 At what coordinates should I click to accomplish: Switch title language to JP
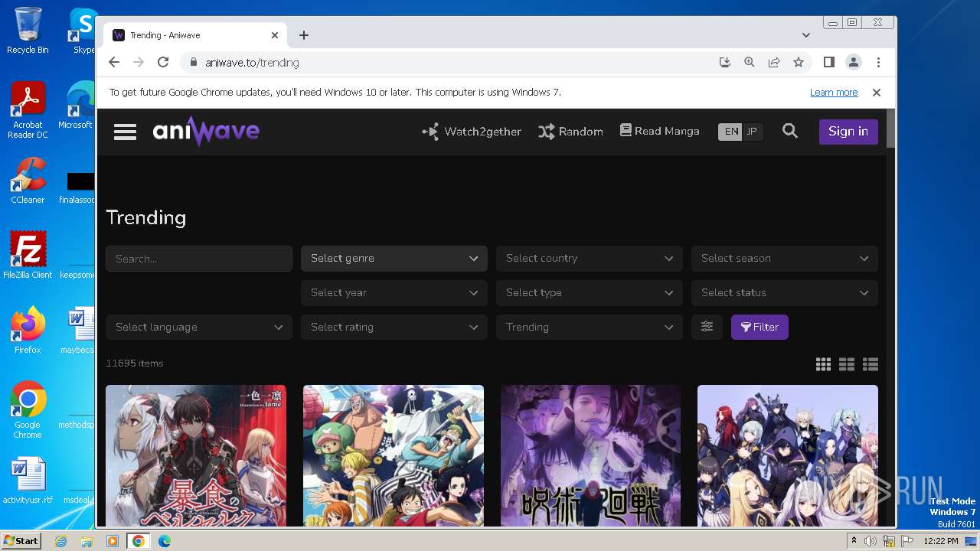[x=752, y=132]
